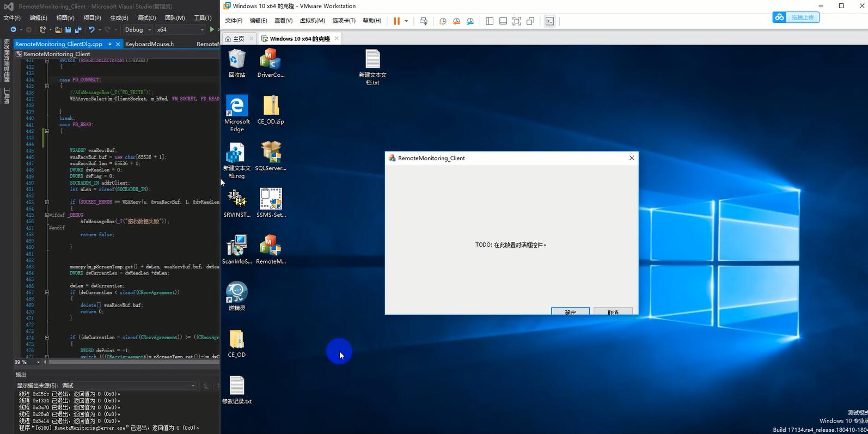Take a snapshot of the virtual machine
This screenshot has height=434, width=868.
coord(443,21)
